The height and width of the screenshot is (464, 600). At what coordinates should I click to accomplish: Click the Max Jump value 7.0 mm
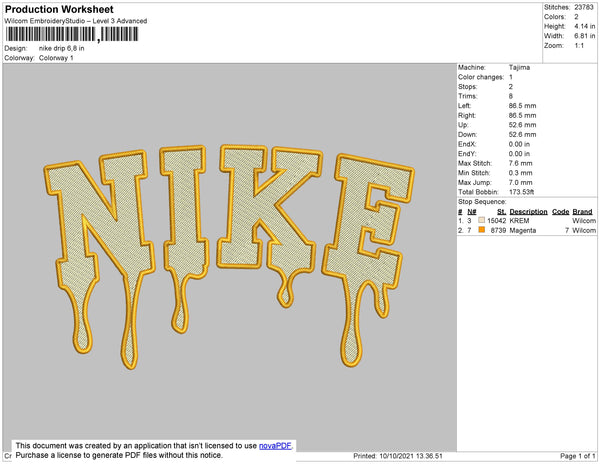(x=520, y=182)
